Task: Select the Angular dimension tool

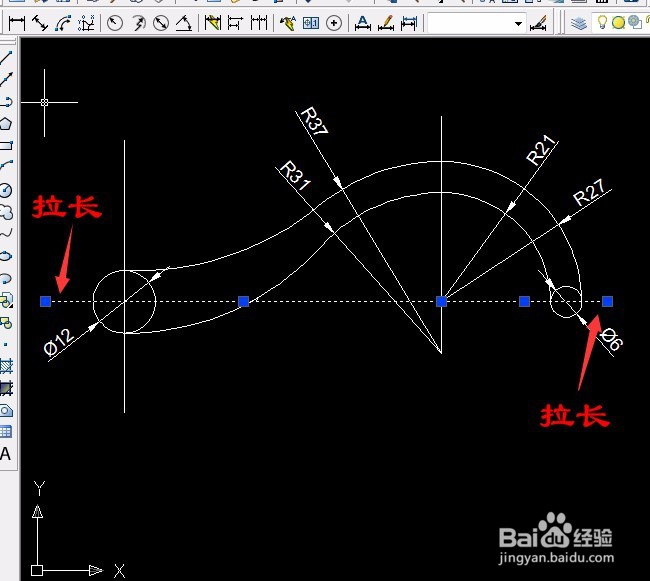Action: pyautogui.click(x=184, y=23)
